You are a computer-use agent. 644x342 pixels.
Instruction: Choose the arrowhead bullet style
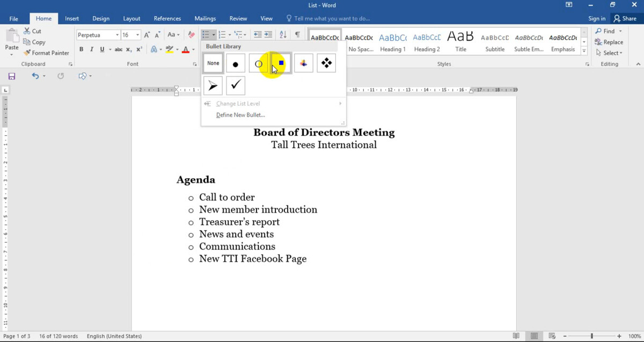point(213,85)
